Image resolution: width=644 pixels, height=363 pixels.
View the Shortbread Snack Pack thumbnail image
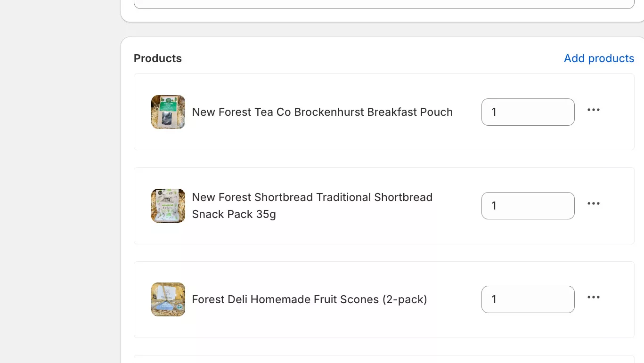[x=168, y=206]
